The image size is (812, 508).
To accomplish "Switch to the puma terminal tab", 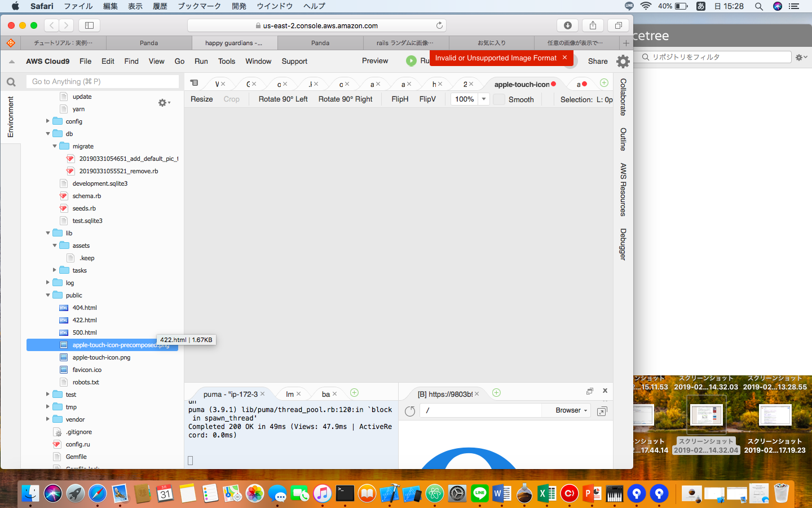I will click(230, 394).
